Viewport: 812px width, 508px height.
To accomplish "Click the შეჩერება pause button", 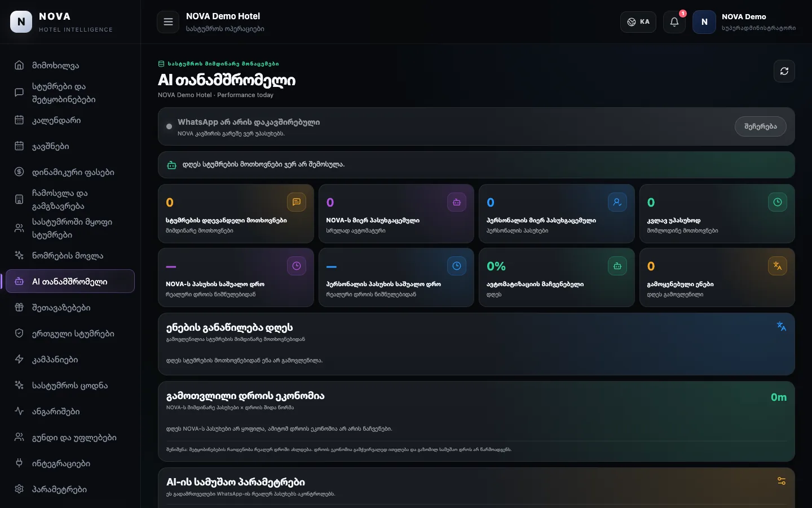I will [x=761, y=126].
